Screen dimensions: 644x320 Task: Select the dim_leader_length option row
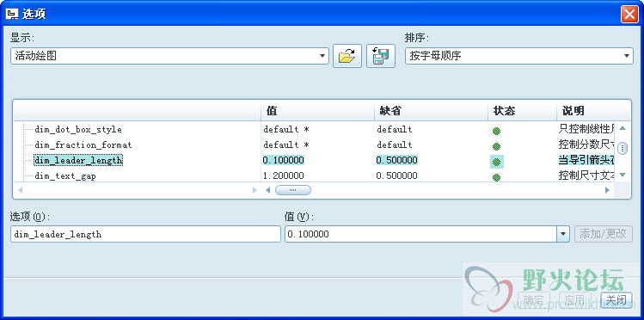tap(78, 160)
